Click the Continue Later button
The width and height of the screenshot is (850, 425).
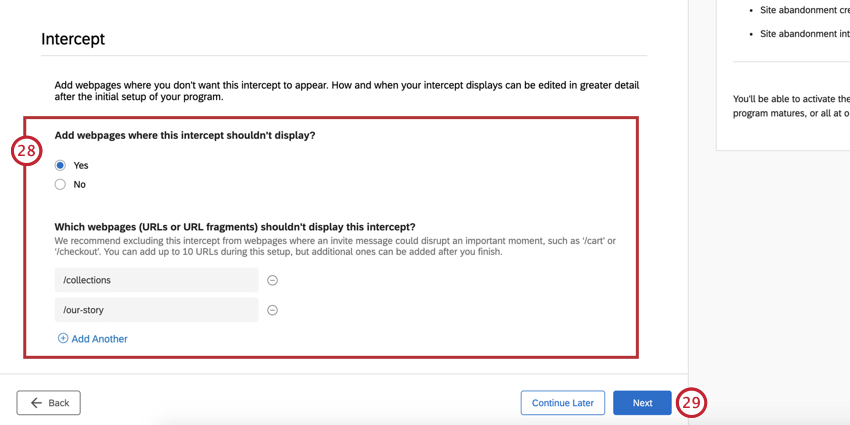pyautogui.click(x=563, y=403)
